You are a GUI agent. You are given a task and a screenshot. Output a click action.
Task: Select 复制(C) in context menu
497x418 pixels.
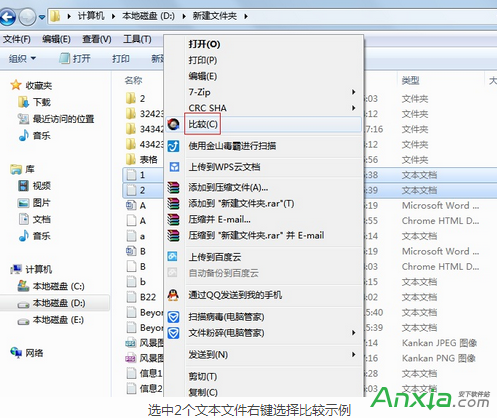[x=203, y=392]
